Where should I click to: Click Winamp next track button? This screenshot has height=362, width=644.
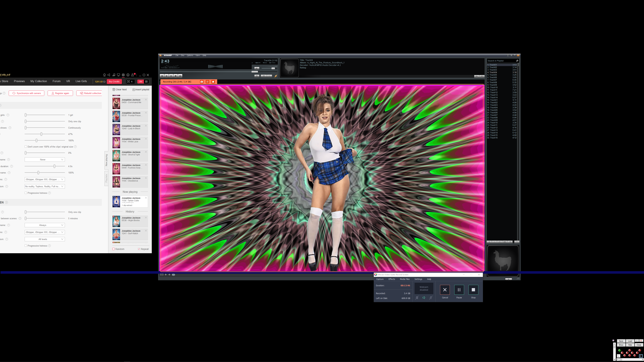(x=180, y=76)
